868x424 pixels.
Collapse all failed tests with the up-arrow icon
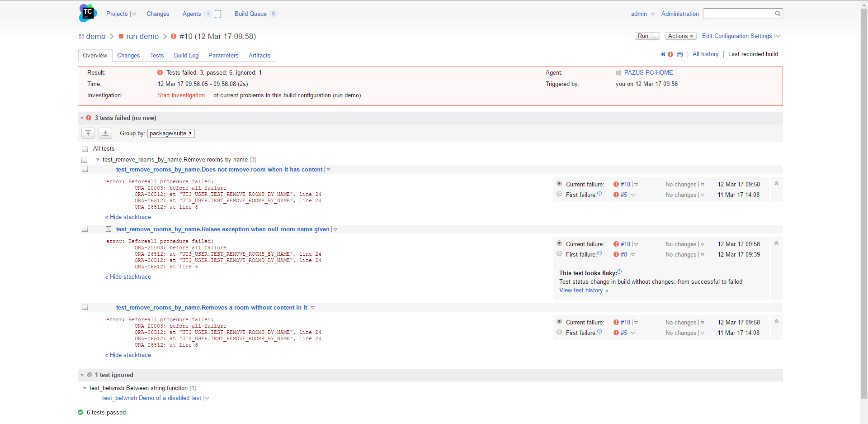point(88,133)
